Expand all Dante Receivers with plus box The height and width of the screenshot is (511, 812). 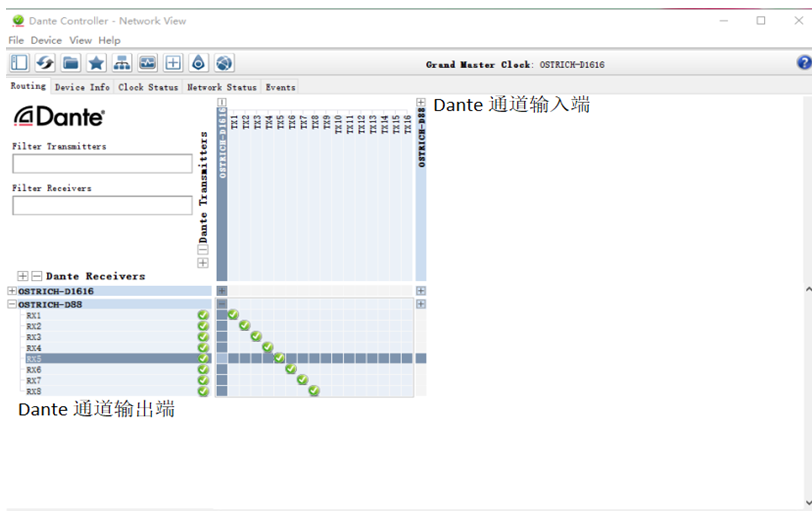click(23, 276)
